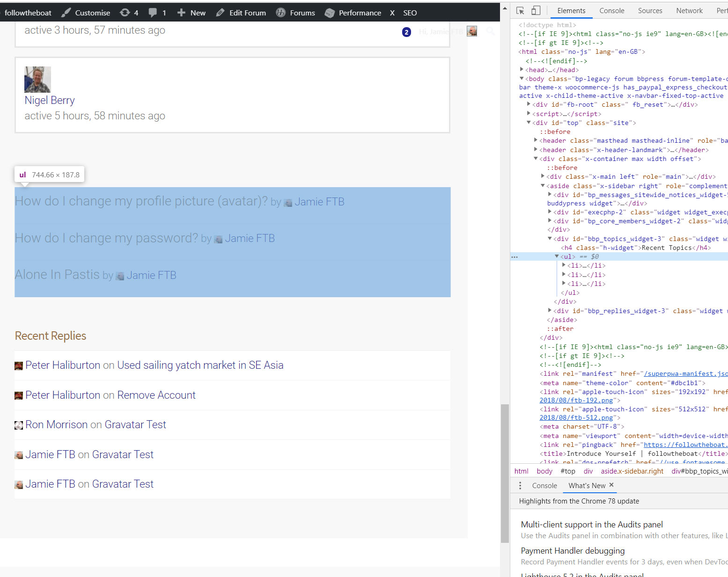728x577 pixels.
Task: Click the ellipsis beside the selected ul node
Action: pos(515,257)
